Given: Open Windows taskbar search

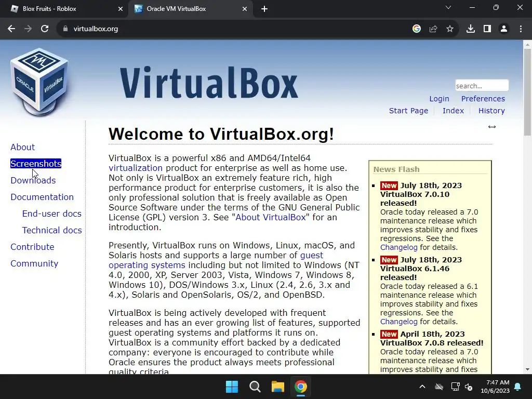Looking at the screenshot, I should [255, 387].
